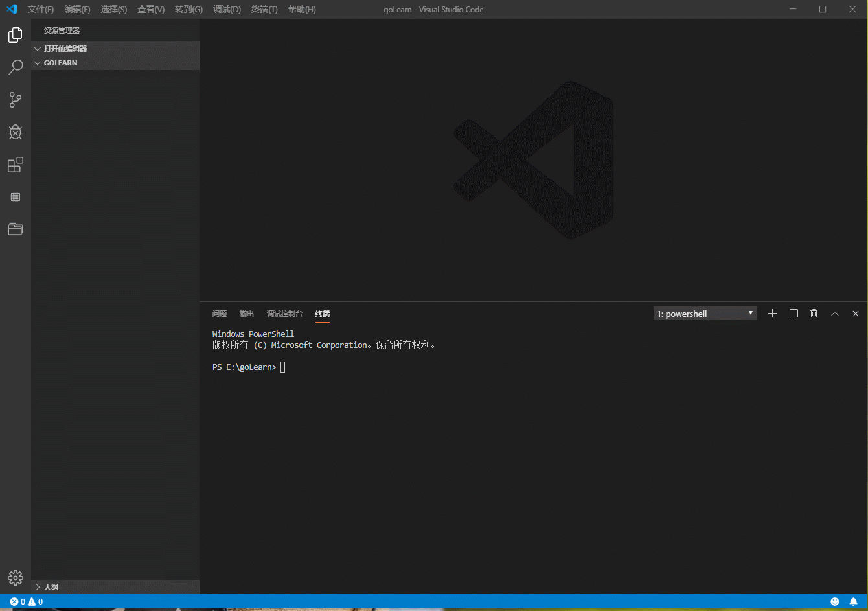Switch to the 调试控制台 panel tab
Image resolution: width=868 pixels, height=611 pixels.
coord(284,314)
